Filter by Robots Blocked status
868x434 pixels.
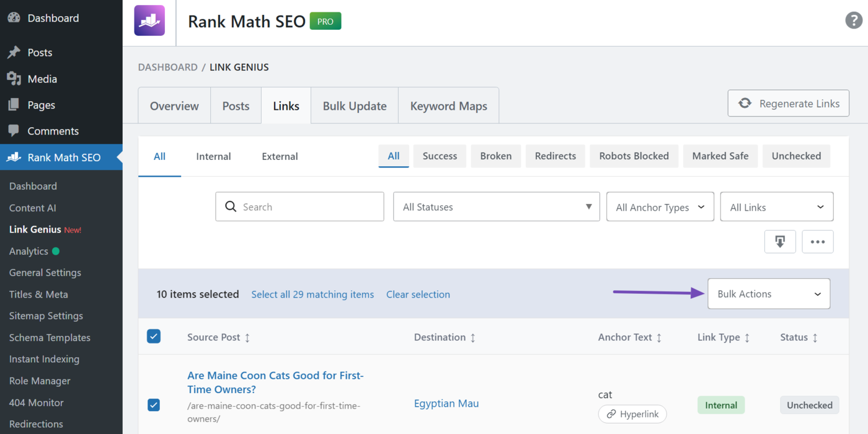click(x=634, y=156)
